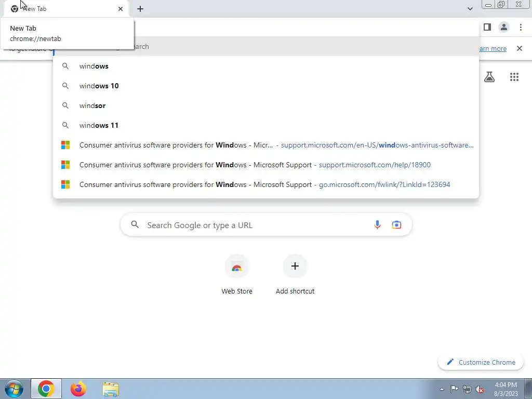532x399 pixels.
Task: Focus the "Search Google or type a URL" box
Action: point(266,224)
